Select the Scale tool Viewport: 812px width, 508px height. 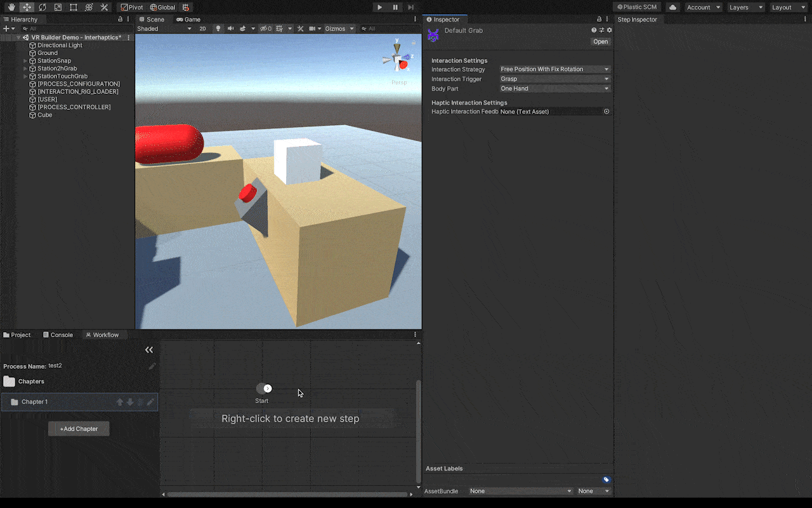pyautogui.click(x=58, y=7)
